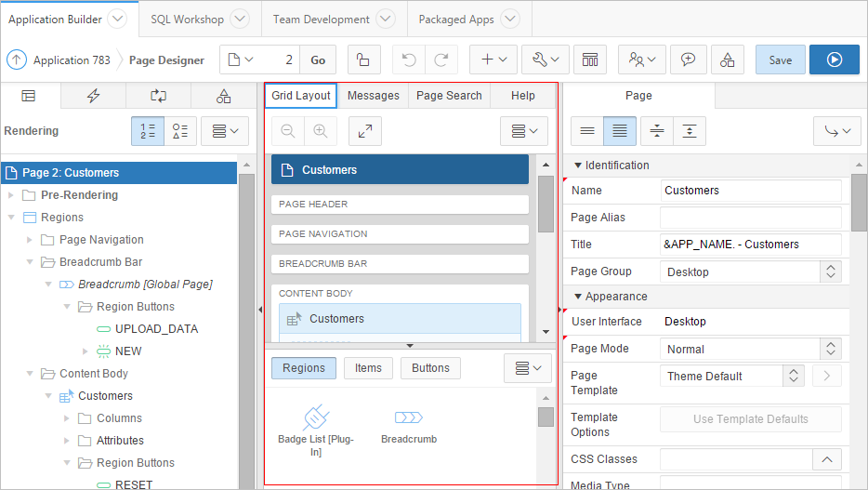
Task: Show the Items gallery list
Action: coord(368,368)
